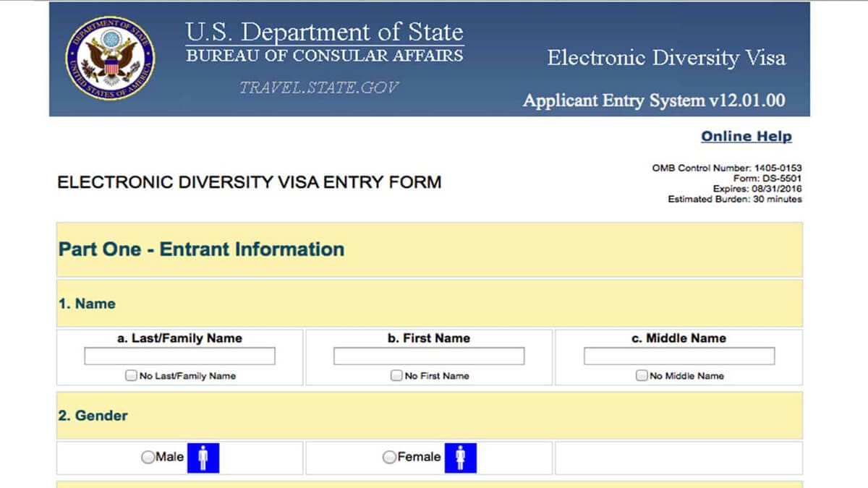Image resolution: width=868 pixels, height=488 pixels.
Task: Click the U.S. Department of State title
Action: [x=324, y=33]
